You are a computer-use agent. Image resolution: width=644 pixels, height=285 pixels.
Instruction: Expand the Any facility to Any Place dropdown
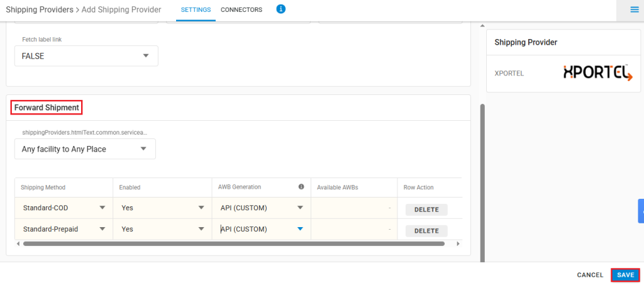click(x=85, y=149)
